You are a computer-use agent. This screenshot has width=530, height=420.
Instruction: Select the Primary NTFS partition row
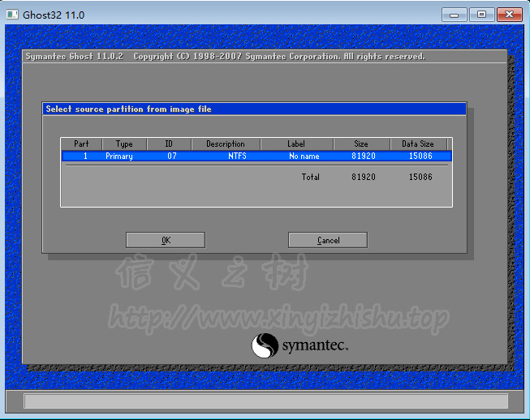(x=256, y=156)
